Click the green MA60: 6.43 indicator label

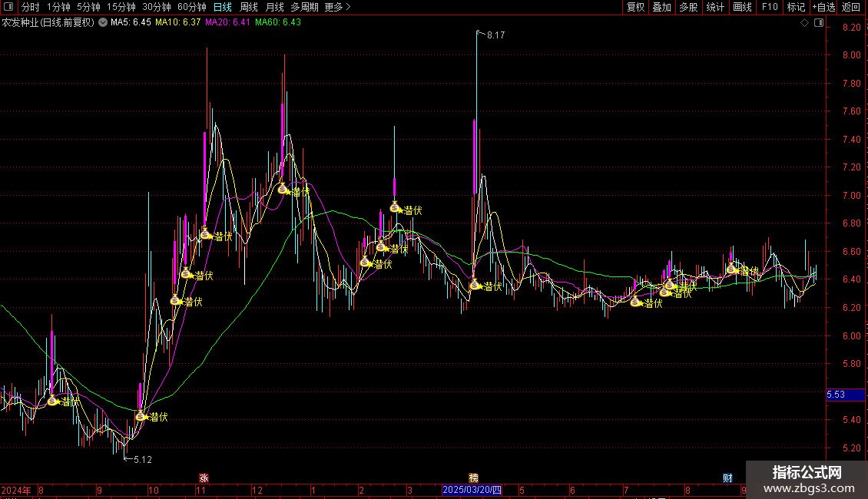[278, 22]
